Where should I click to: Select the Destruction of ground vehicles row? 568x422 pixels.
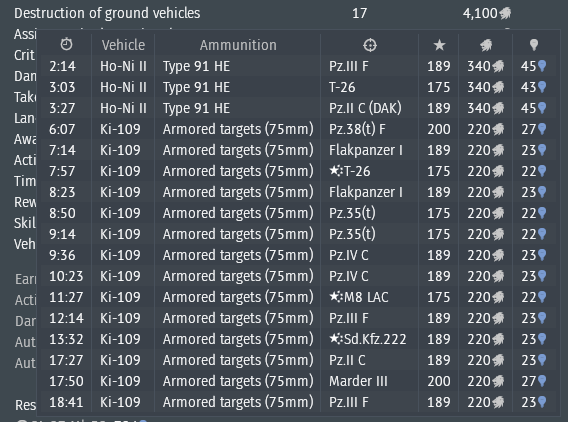click(x=263, y=13)
